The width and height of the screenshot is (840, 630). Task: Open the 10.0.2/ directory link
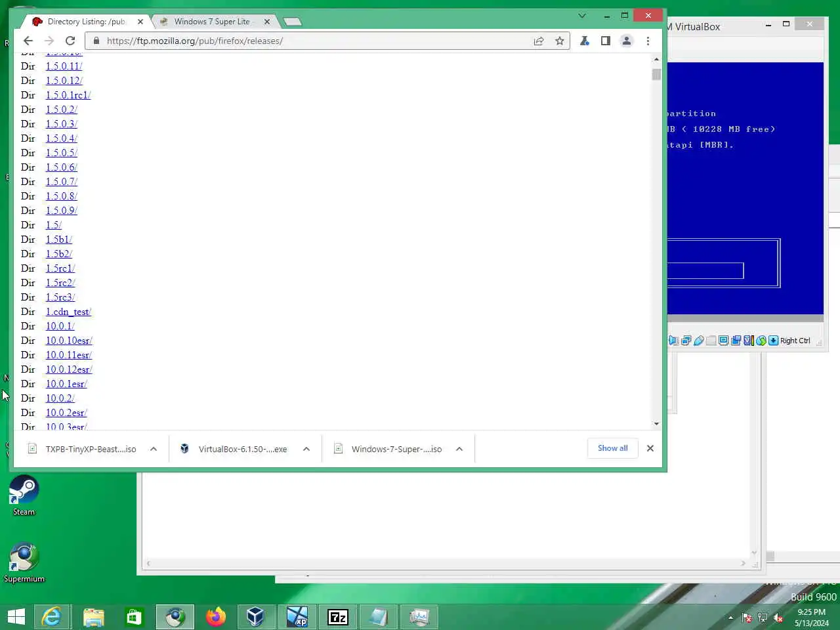(60, 398)
